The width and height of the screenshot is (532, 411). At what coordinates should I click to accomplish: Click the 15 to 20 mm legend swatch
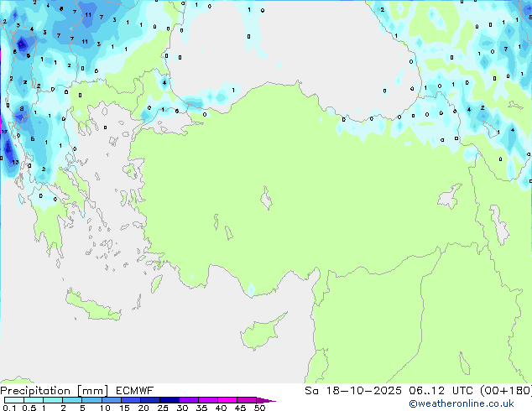click(130, 400)
